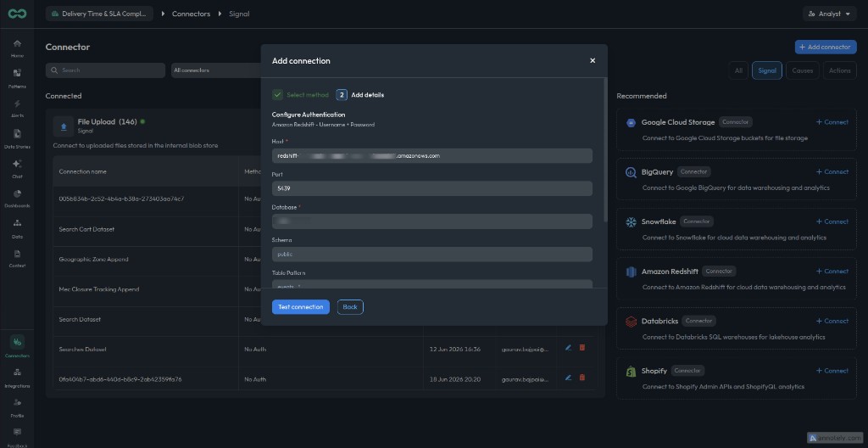Focus the Schema field showing public
The height and width of the screenshot is (448, 868).
[x=431, y=255]
